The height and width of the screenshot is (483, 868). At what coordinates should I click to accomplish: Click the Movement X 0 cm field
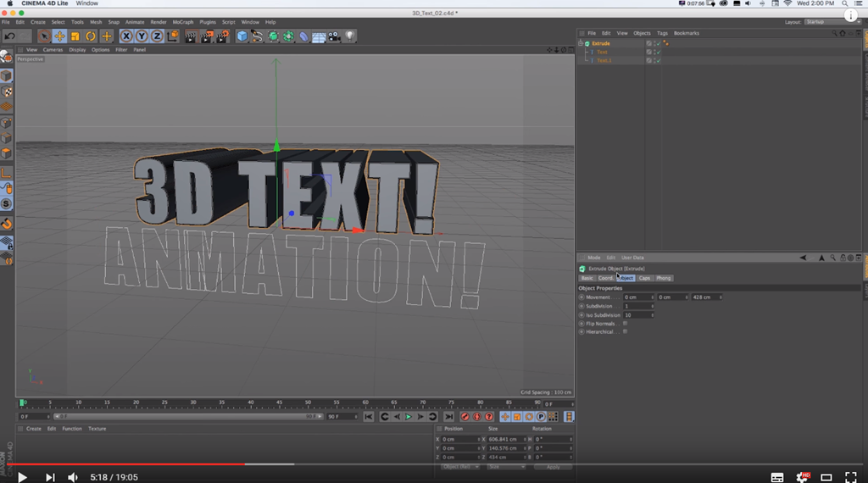pos(637,297)
